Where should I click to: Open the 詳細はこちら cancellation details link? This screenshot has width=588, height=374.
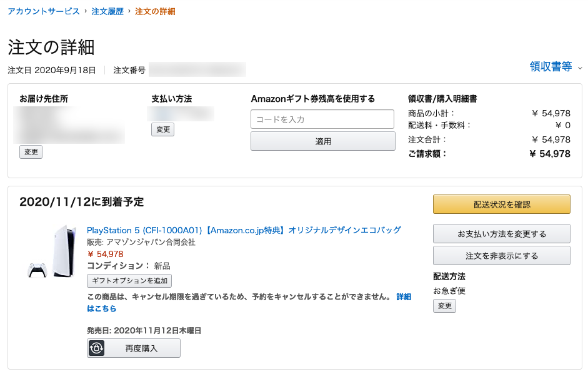[404, 296]
